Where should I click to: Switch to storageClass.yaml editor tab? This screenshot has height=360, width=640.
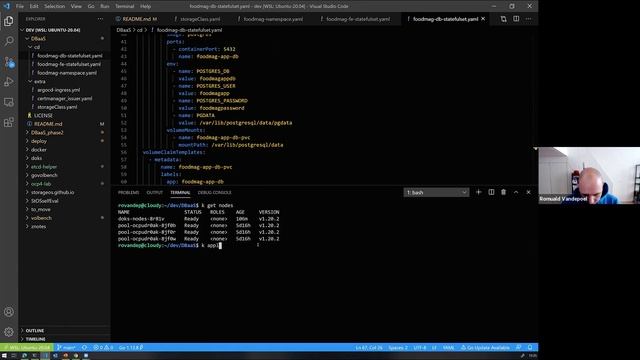coord(200,19)
